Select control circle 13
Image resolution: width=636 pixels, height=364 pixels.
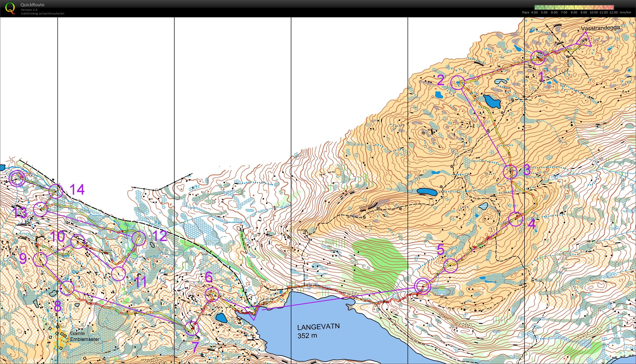pyautogui.click(x=41, y=210)
